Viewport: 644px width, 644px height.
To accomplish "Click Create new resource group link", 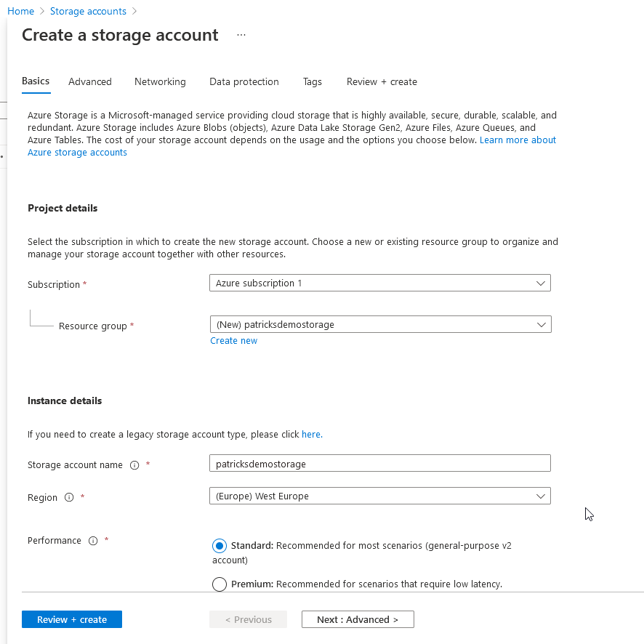I will pyautogui.click(x=234, y=341).
